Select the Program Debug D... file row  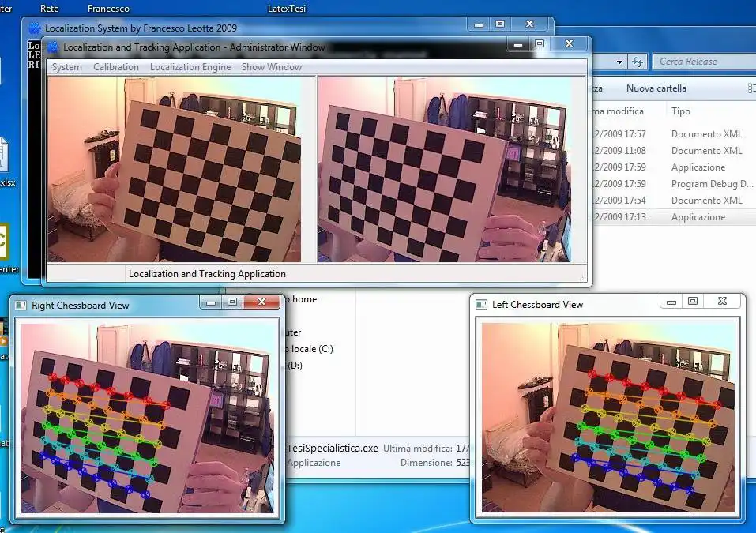point(674,184)
